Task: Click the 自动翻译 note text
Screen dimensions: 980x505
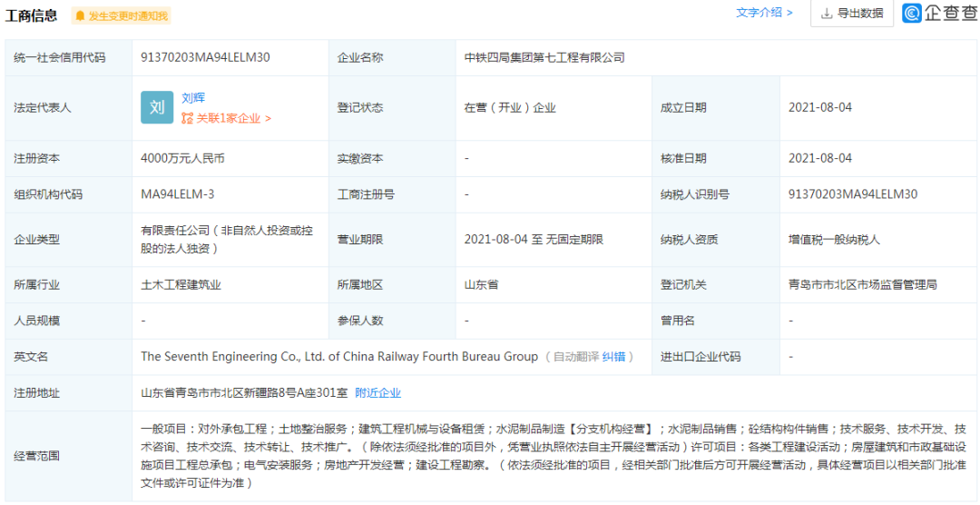Action: click(576, 357)
